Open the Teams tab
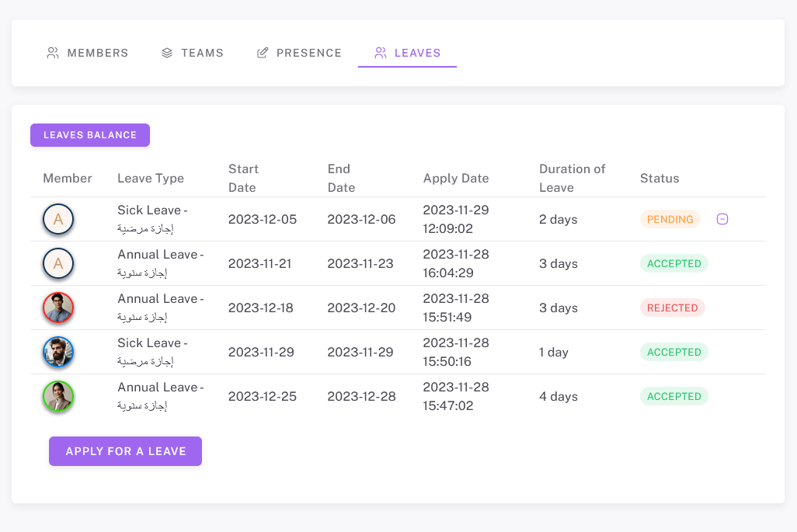 pos(193,53)
